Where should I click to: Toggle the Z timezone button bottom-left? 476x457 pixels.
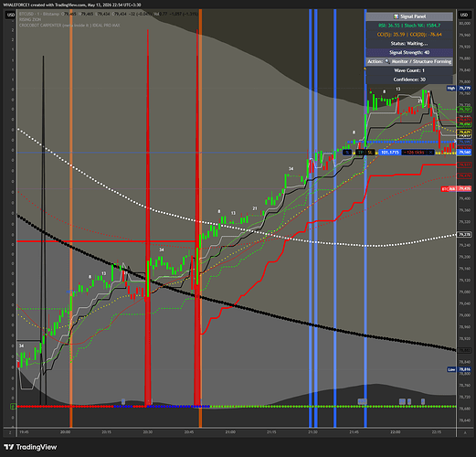[10, 432]
